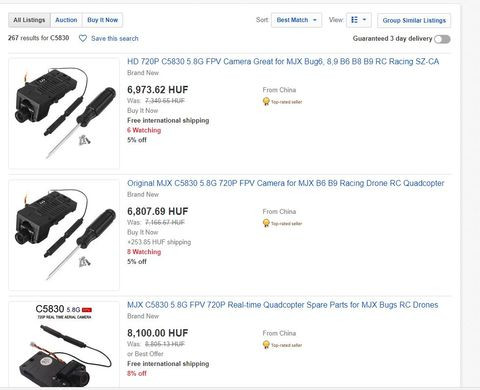Click the list view icon
The height and width of the screenshot is (390, 480).
[354, 20]
